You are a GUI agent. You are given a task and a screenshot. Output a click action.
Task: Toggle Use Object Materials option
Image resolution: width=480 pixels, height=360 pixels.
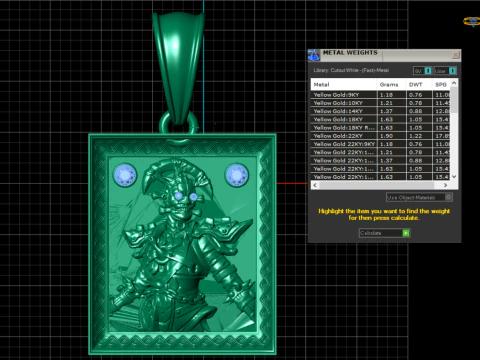448,197
